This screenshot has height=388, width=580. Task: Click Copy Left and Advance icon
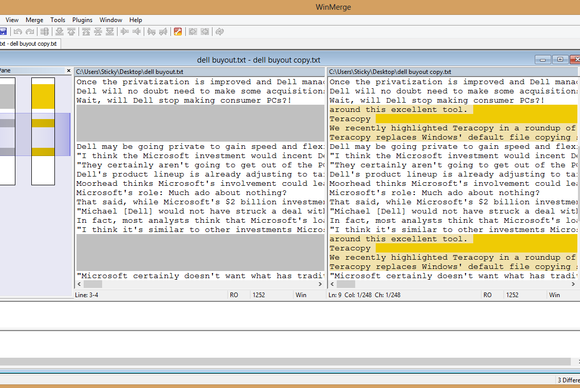163,32
